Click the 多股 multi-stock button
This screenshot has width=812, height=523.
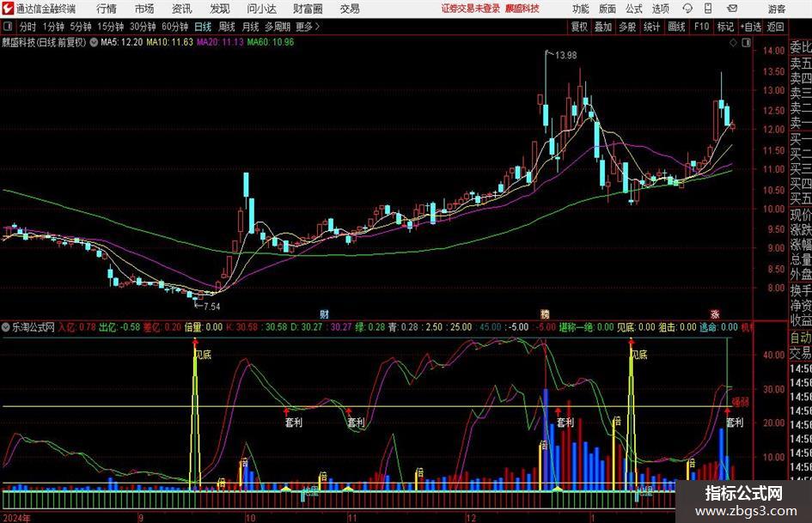[627, 27]
